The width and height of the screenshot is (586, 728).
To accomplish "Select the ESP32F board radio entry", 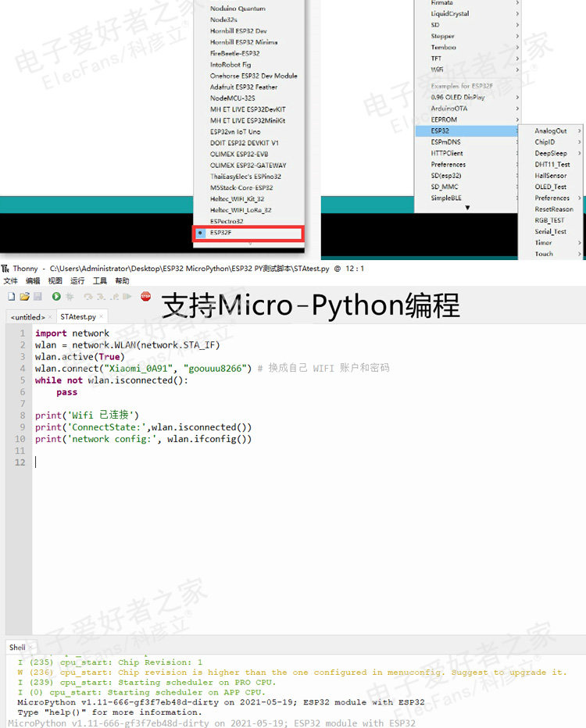I will (x=248, y=233).
